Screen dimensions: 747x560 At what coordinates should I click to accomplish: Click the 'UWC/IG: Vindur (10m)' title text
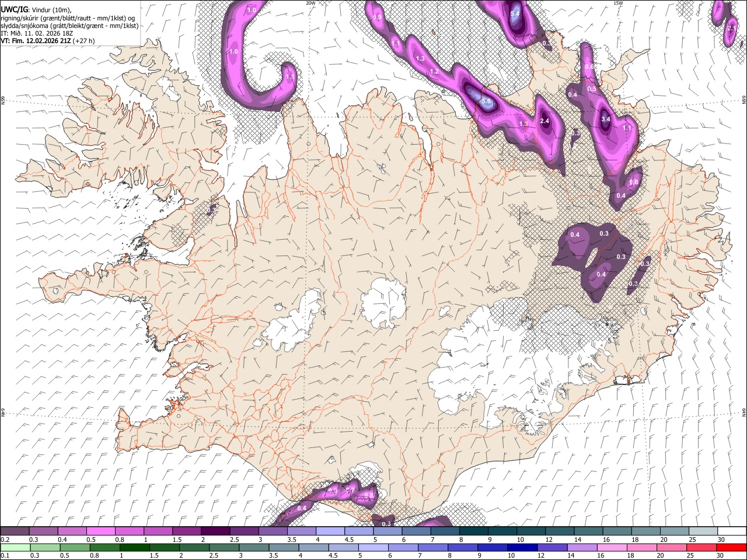[36, 10]
